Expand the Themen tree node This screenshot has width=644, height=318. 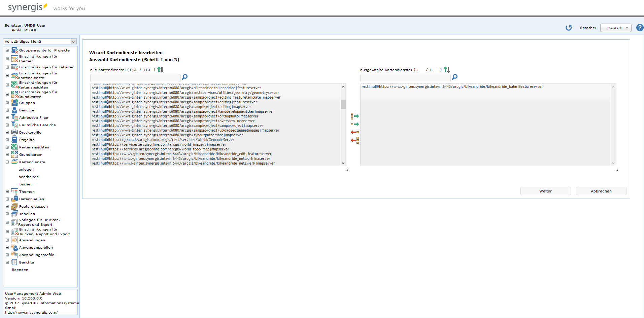(7, 191)
